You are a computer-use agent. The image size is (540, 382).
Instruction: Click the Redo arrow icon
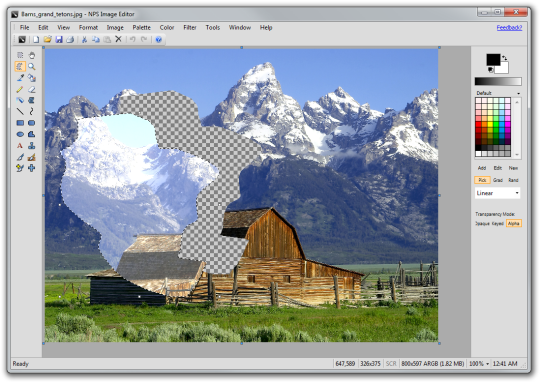(144, 39)
